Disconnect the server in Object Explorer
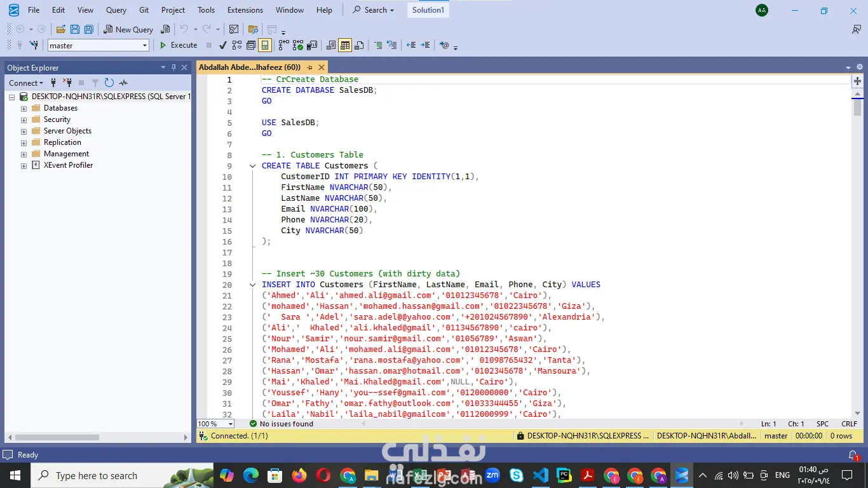868x488 pixels. click(67, 83)
